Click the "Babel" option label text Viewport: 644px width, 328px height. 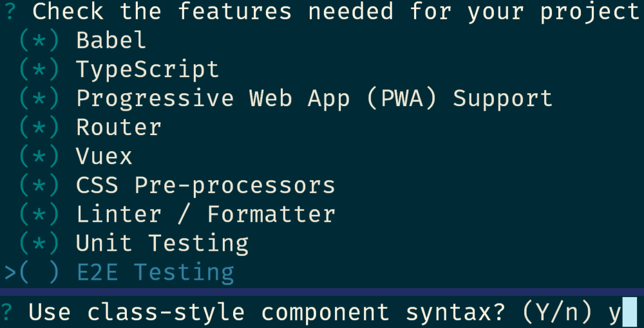[x=111, y=41]
